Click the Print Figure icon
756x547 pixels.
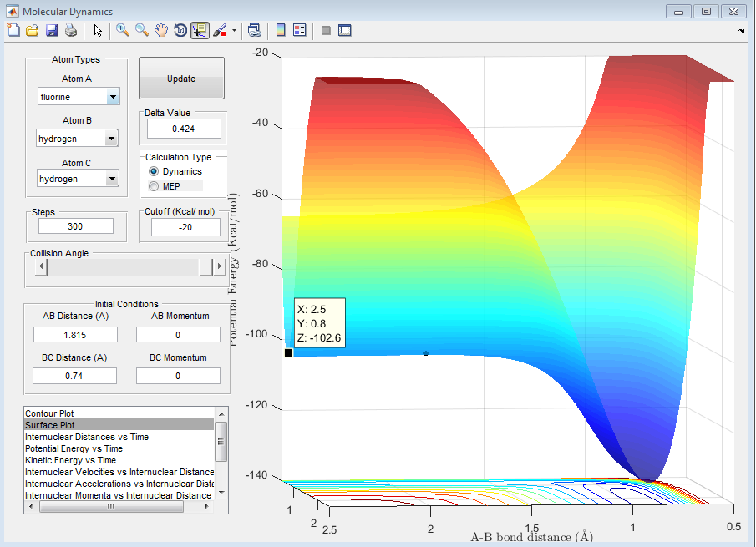click(x=71, y=30)
